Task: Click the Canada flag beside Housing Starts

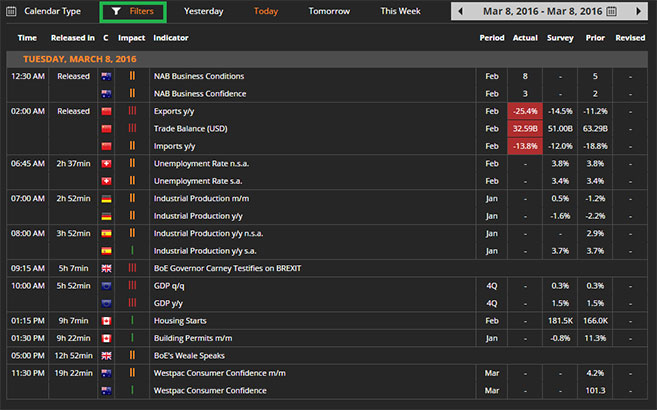Action: click(106, 320)
